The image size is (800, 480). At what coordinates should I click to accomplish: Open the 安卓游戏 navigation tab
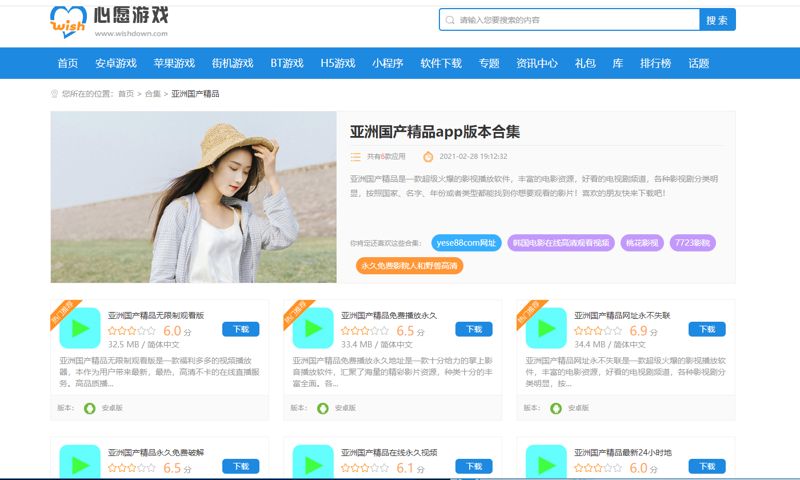[x=116, y=63]
